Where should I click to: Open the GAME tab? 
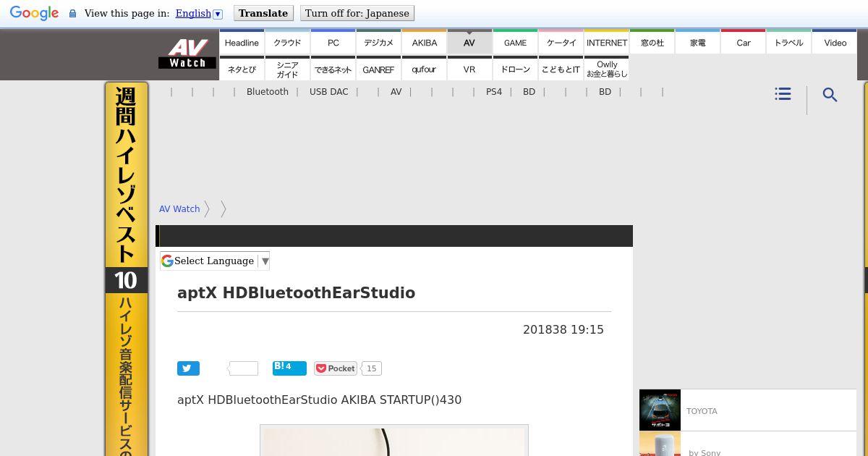515,43
